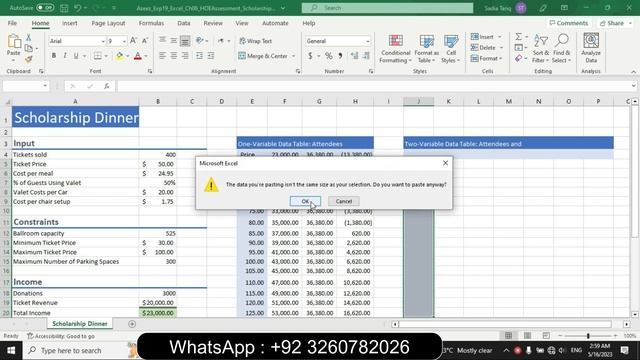
Task: Open the Help tab
Action: pyautogui.click(x=309, y=23)
